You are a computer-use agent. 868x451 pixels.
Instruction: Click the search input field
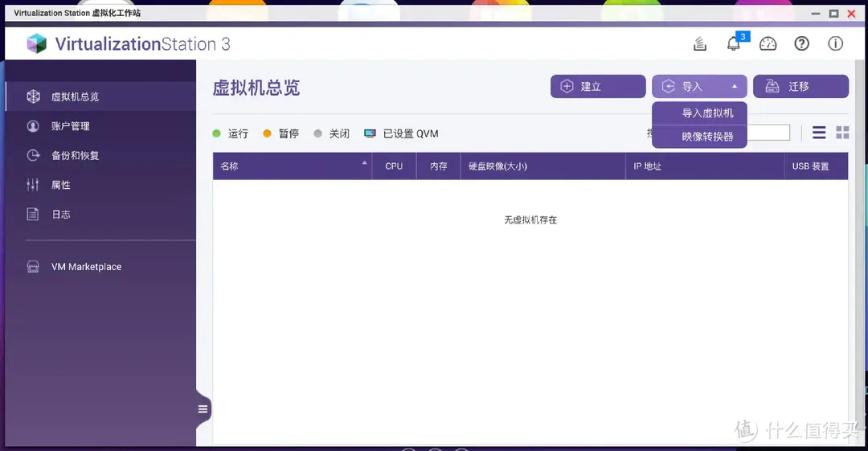click(768, 133)
